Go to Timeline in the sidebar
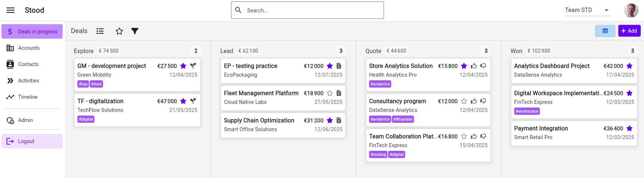Screen dimensions: 644x178 (28, 97)
